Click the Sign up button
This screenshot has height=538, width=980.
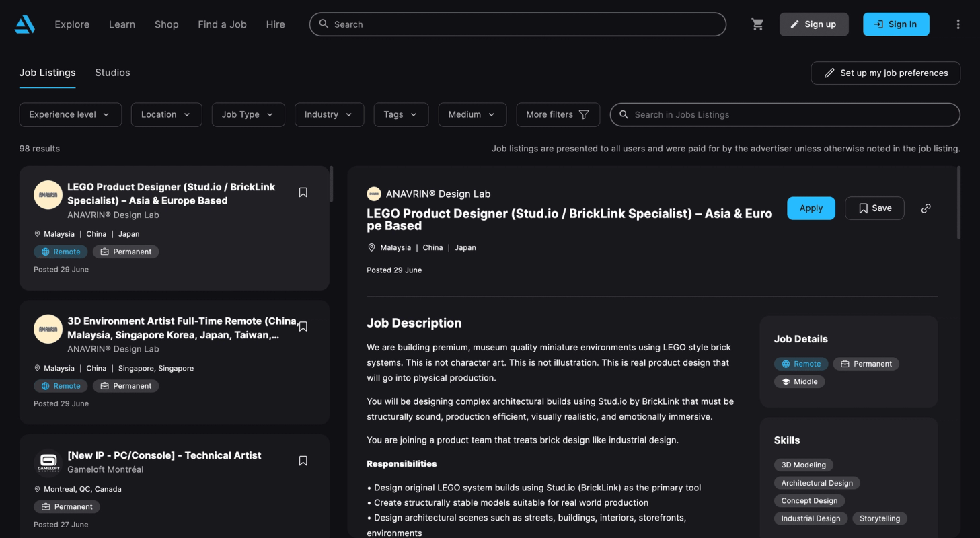[x=814, y=24]
